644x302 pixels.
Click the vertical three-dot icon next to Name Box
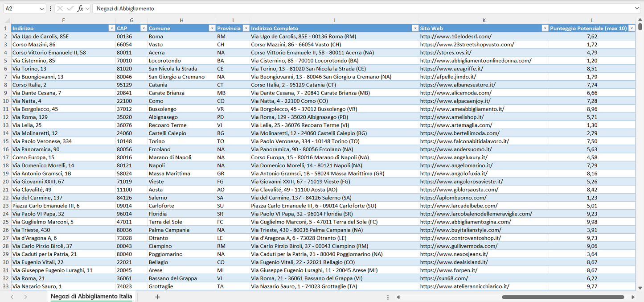click(50, 8)
